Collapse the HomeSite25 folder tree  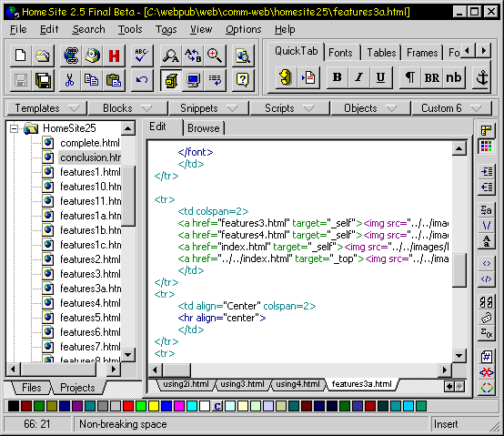(x=15, y=128)
